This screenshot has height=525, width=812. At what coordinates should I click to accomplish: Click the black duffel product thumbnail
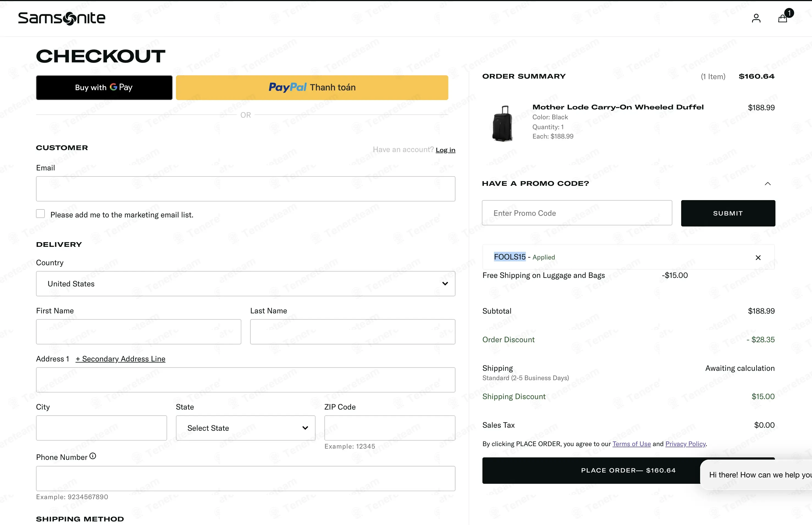(503, 123)
